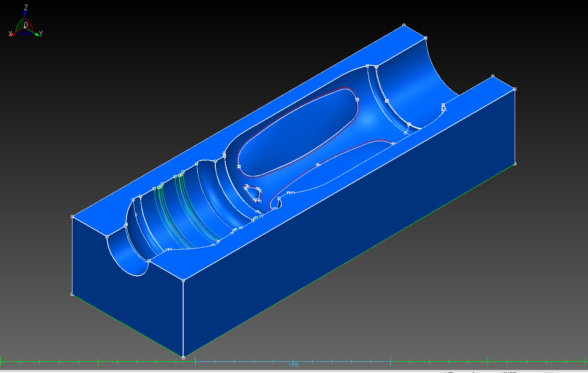
Task: Select the lower-right corner vertex of the block
Action: pos(515,164)
